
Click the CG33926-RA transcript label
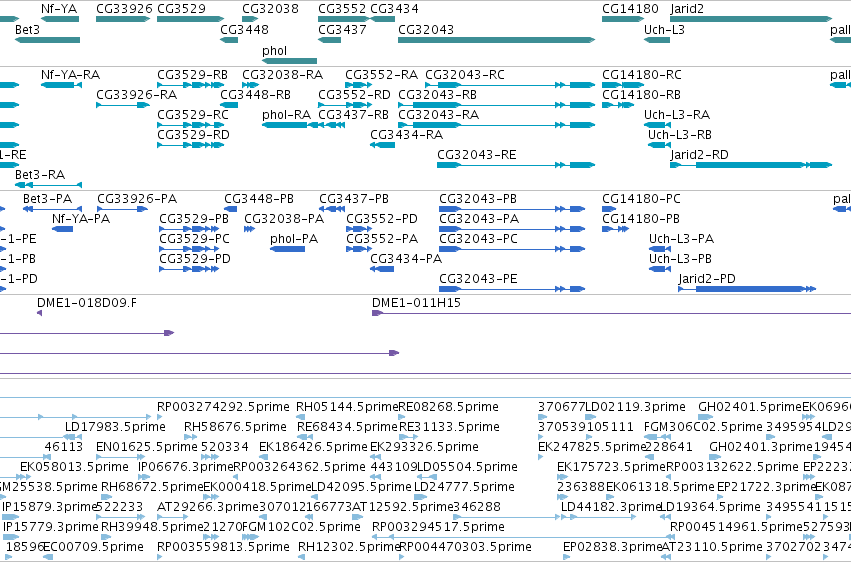tap(137, 94)
